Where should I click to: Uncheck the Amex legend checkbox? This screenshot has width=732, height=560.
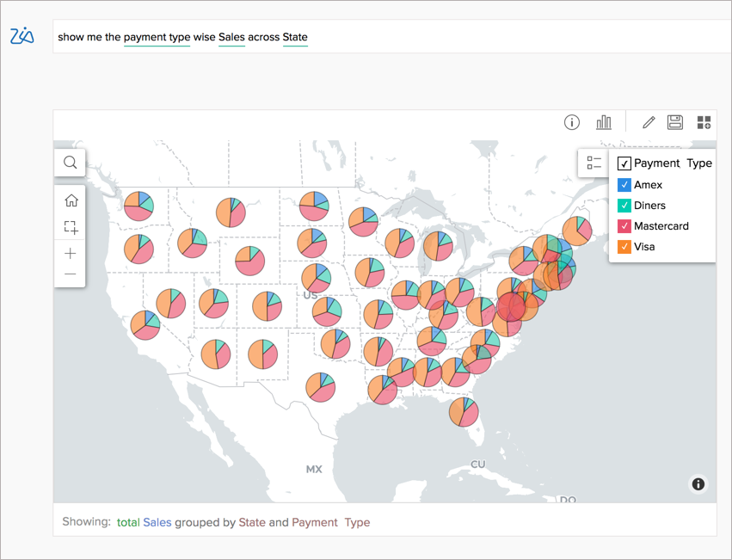[623, 184]
